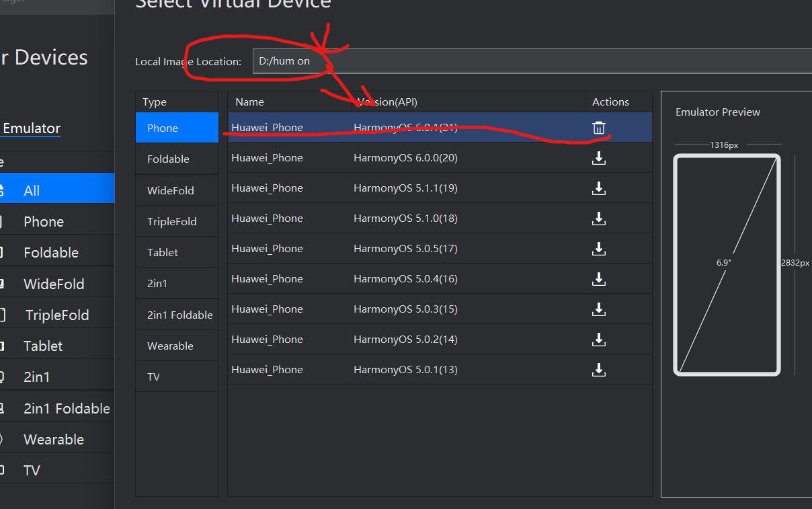The image size is (812, 509).
Task: Select the HarmonyOS 5.1.0(18) row
Action: pyautogui.click(x=440, y=219)
